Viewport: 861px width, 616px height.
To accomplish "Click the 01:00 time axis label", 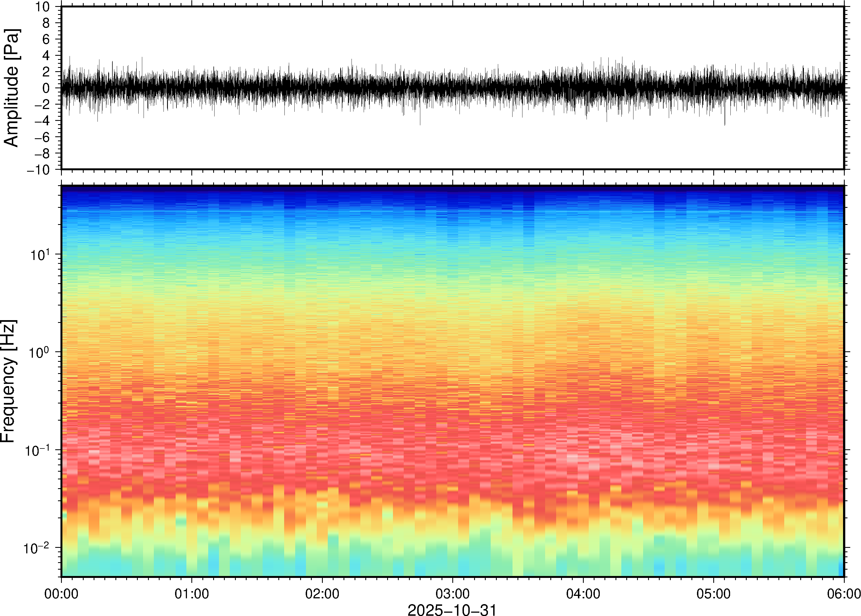I will [x=192, y=594].
